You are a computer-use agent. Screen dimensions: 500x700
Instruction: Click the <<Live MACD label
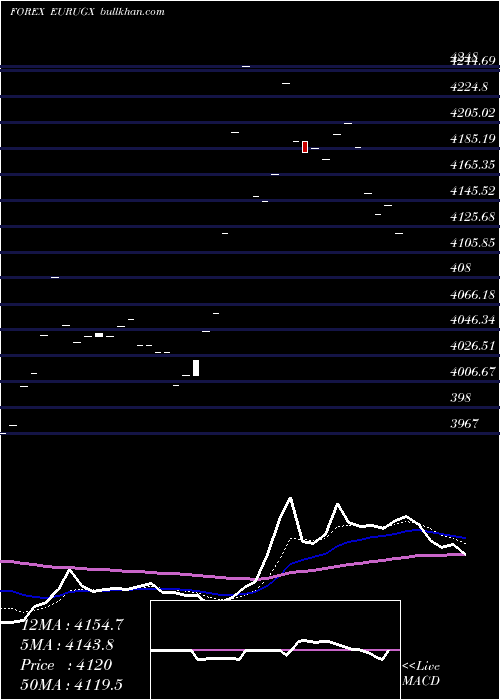(421, 673)
